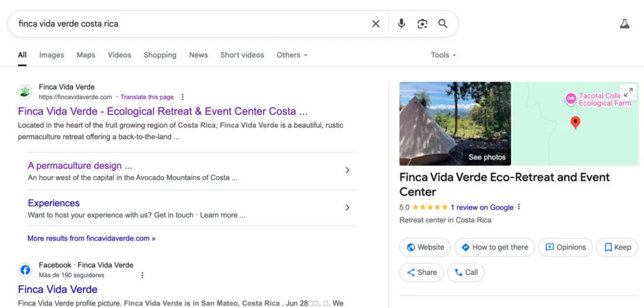Image resolution: width=644 pixels, height=308 pixels.
Task: Click the Tacotal Ecological Farm pink map marker
Action: (570, 99)
